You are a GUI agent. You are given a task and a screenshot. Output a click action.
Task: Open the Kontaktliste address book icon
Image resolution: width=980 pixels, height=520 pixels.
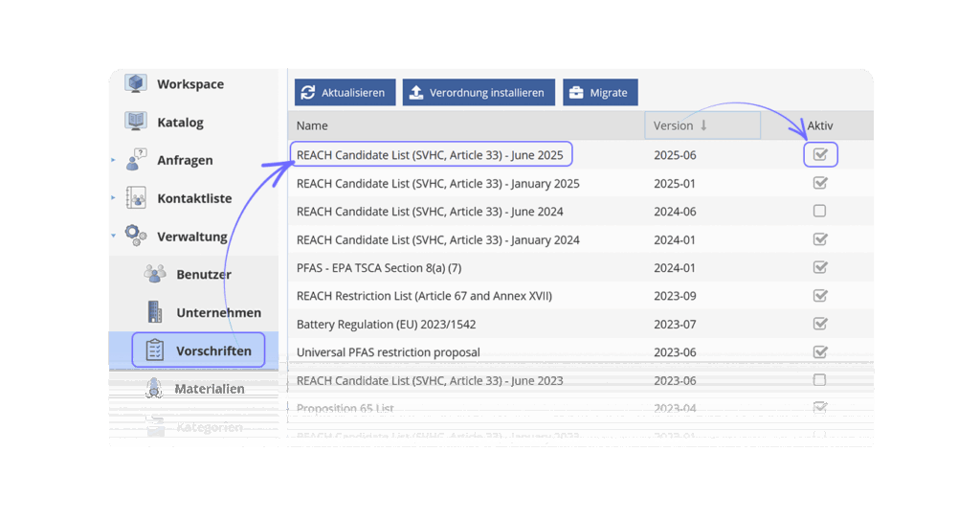(x=136, y=197)
